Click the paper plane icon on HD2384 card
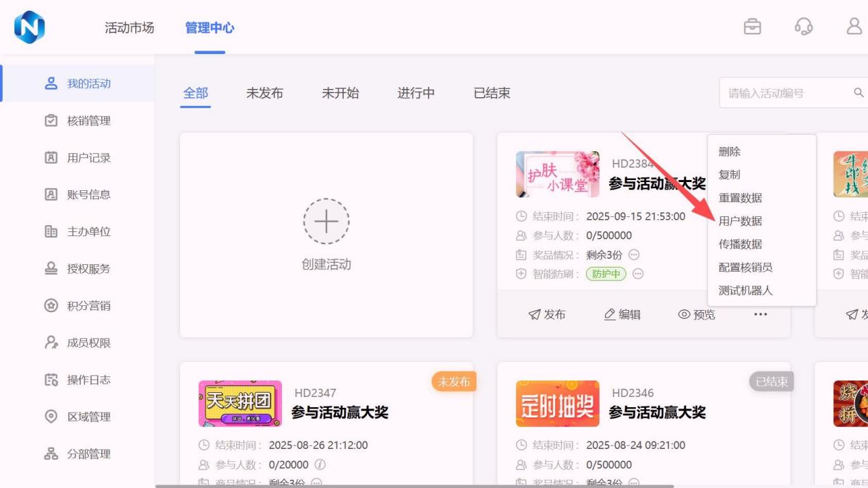The height and width of the screenshot is (488, 868). point(535,314)
